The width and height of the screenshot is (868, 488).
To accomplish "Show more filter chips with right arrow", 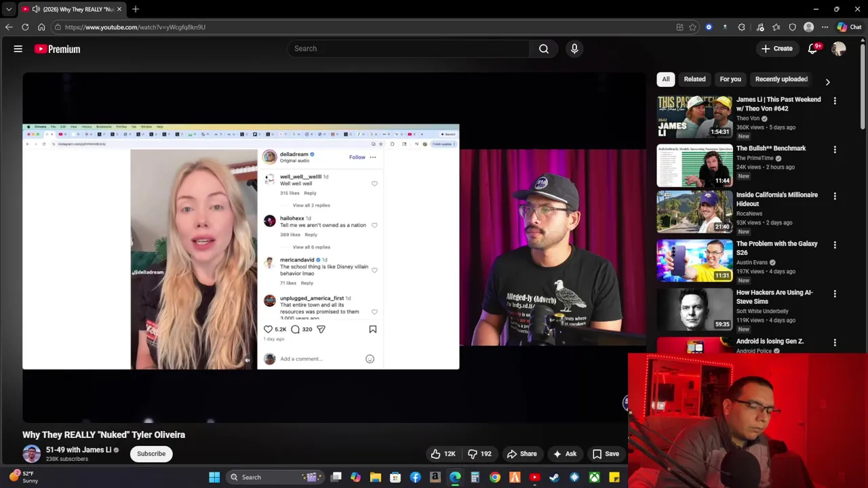I will [827, 81].
